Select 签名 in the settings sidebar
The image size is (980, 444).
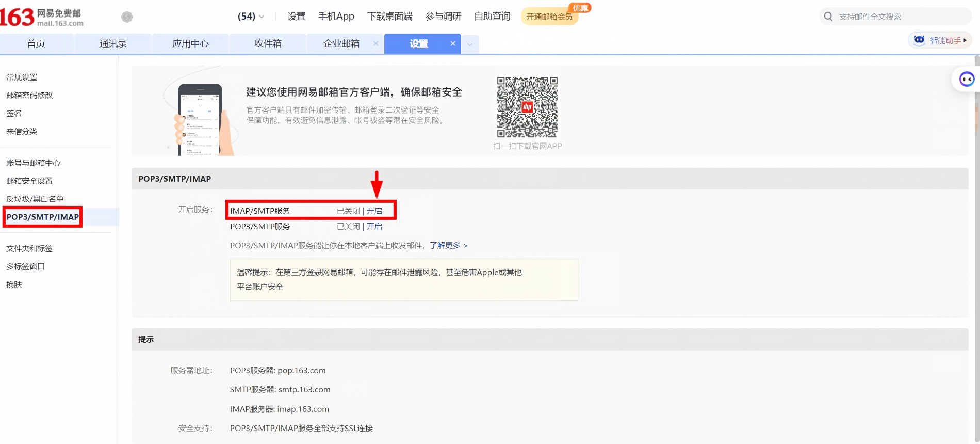14,113
